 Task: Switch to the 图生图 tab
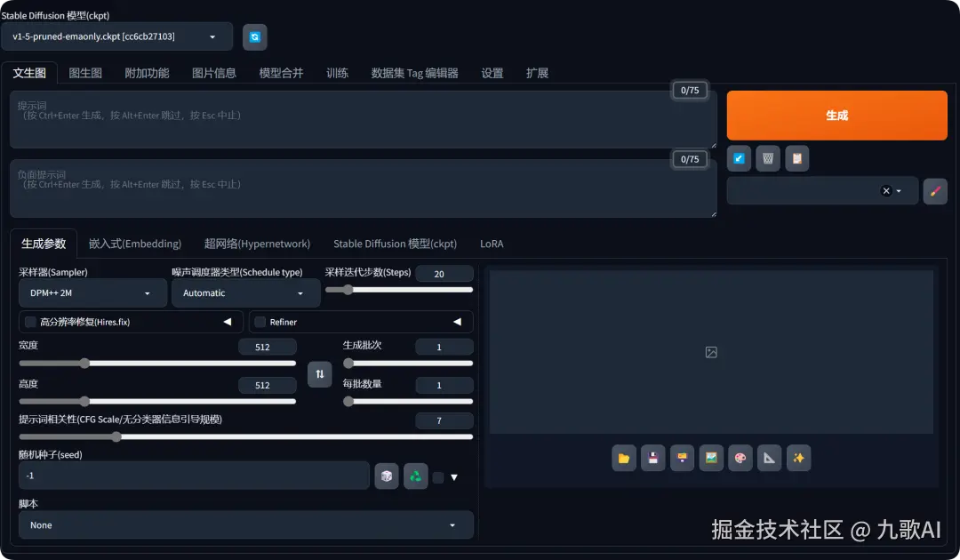click(x=84, y=73)
